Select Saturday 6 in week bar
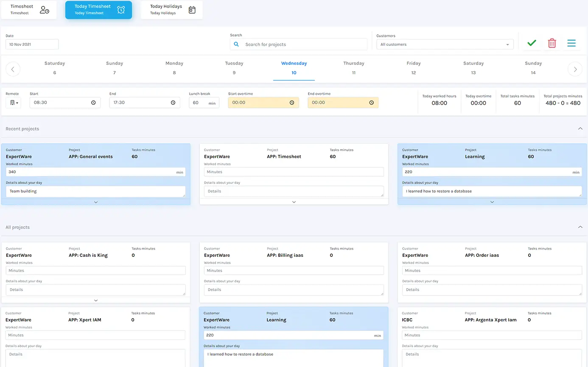 pyautogui.click(x=55, y=68)
